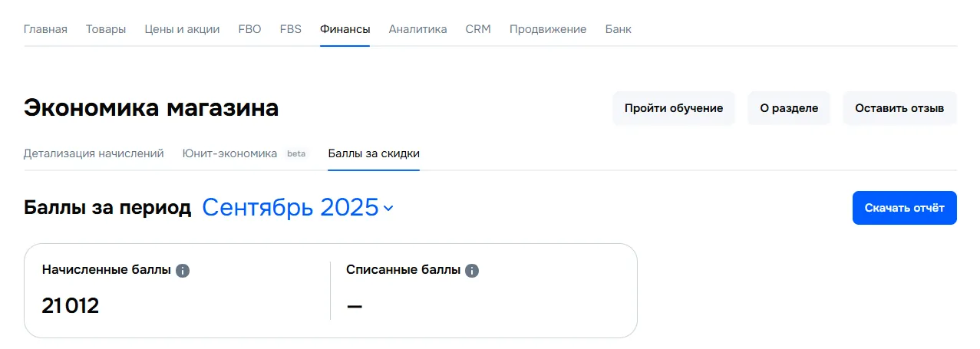Go to CRM section
The image size is (980, 349).
coord(478,29)
